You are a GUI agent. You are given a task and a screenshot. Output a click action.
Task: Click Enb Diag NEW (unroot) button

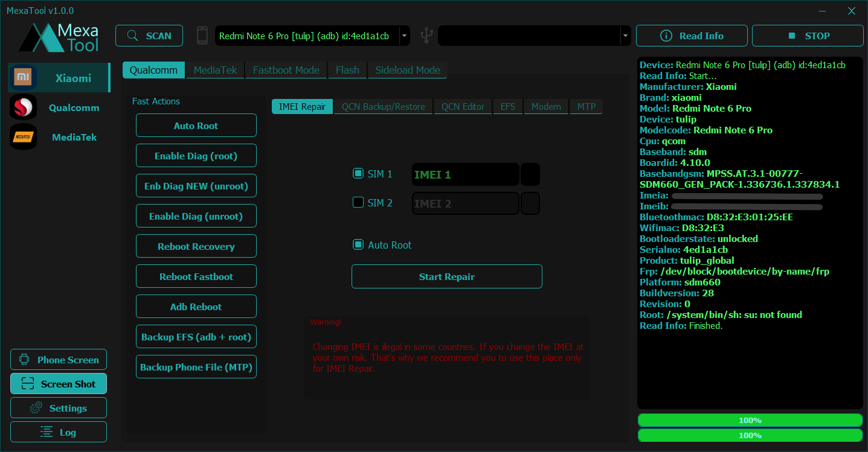click(x=196, y=186)
